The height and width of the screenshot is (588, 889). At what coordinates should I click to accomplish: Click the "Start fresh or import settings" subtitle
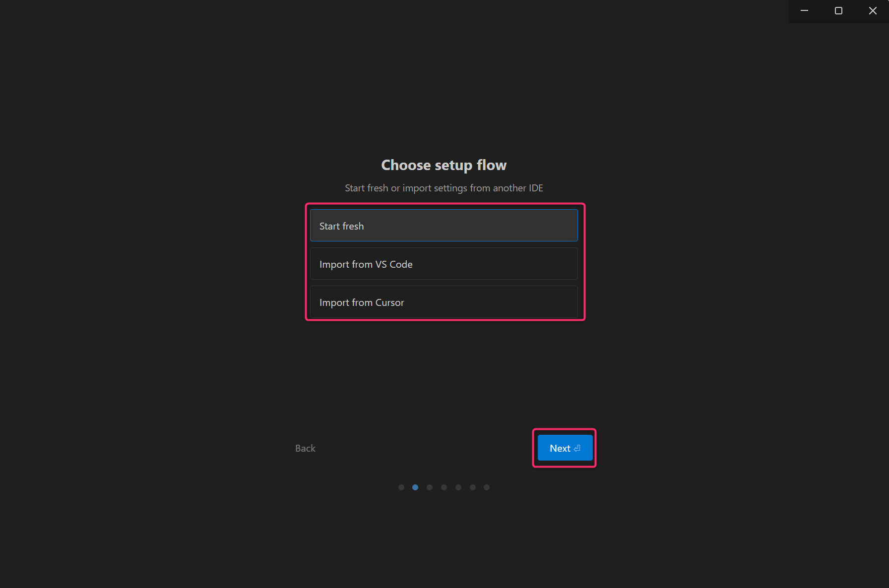(444, 188)
